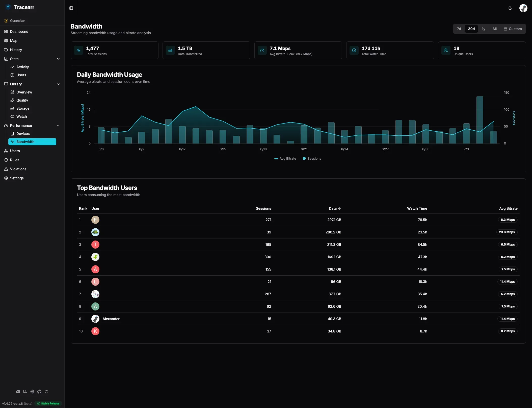This screenshot has width=532, height=408.
Task: Select the 30d time range
Action: click(471, 29)
